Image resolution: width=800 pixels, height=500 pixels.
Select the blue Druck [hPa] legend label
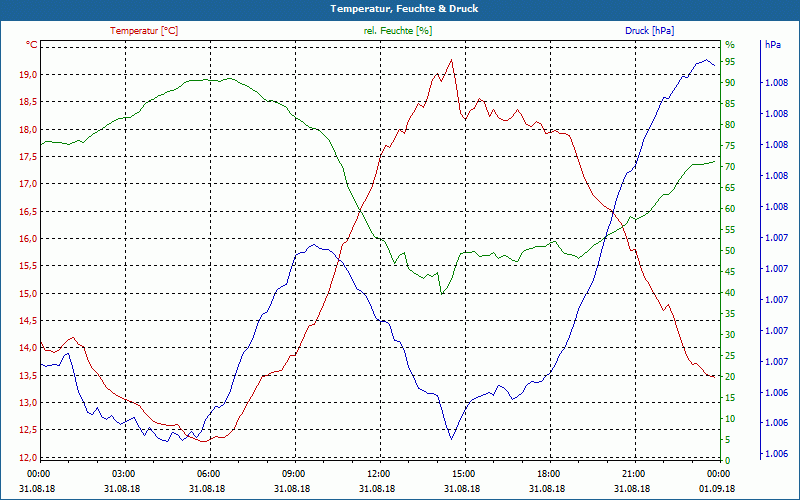click(649, 31)
